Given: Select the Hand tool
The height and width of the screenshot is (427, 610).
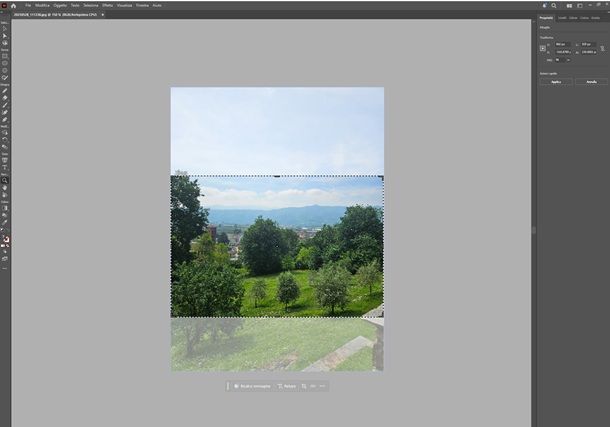Looking at the screenshot, I should (5, 188).
